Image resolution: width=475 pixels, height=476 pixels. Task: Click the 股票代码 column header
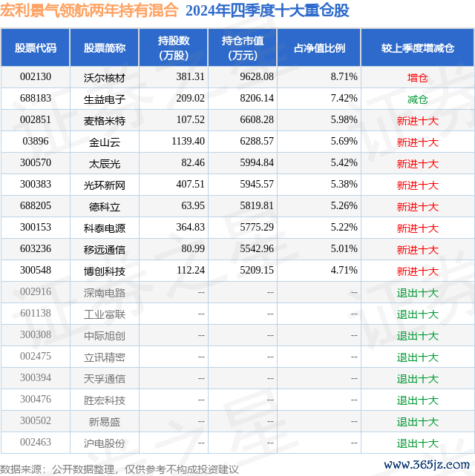click(x=36, y=48)
